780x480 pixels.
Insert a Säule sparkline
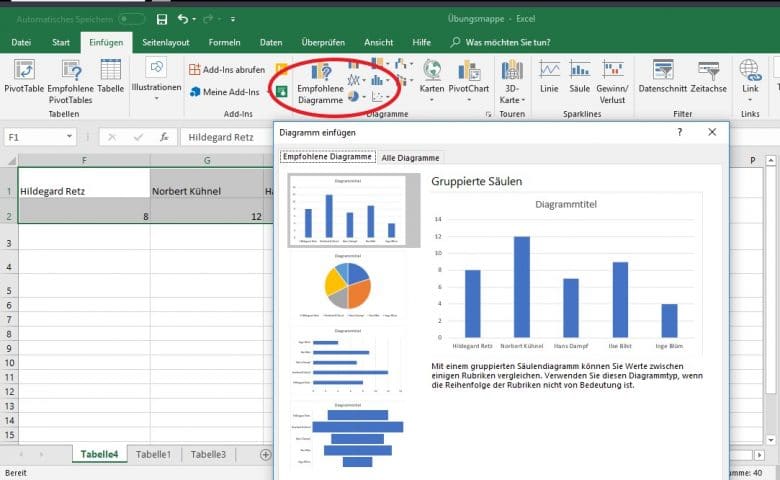pos(580,76)
